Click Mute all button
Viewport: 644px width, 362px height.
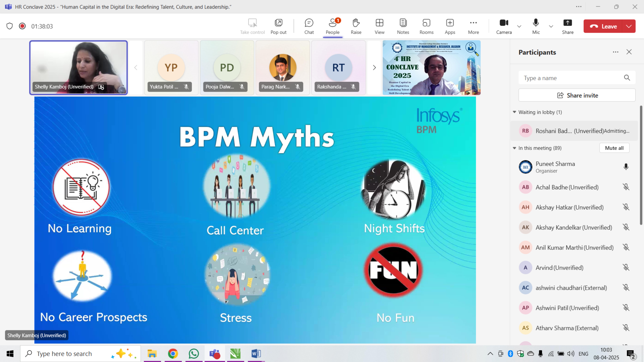coord(614,148)
